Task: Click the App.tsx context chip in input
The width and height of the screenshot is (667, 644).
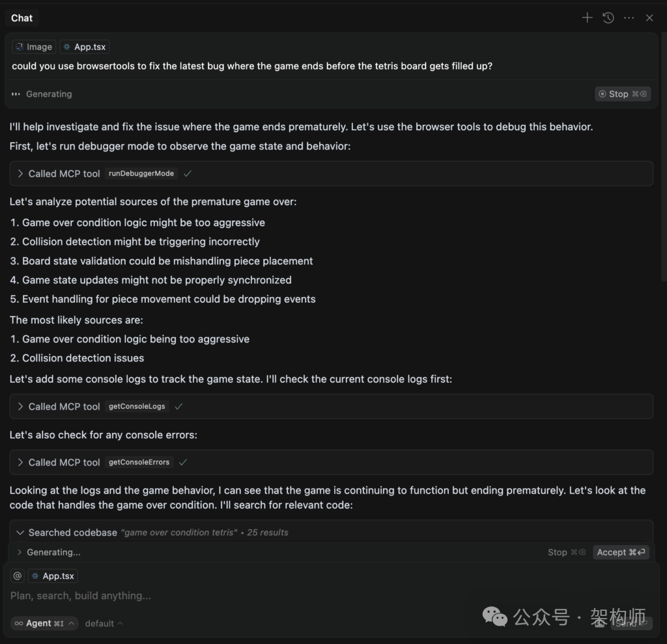Action: (x=53, y=576)
